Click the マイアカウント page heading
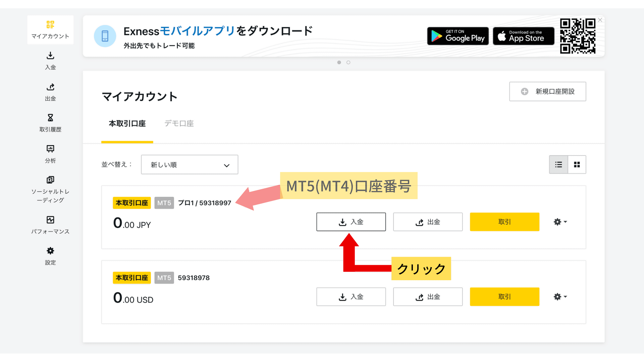 point(140,97)
